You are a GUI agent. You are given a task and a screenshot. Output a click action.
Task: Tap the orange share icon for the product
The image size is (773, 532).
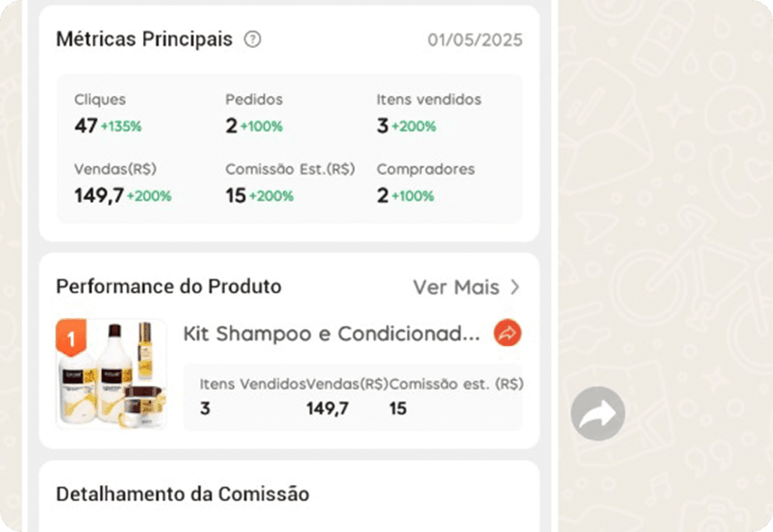508,333
